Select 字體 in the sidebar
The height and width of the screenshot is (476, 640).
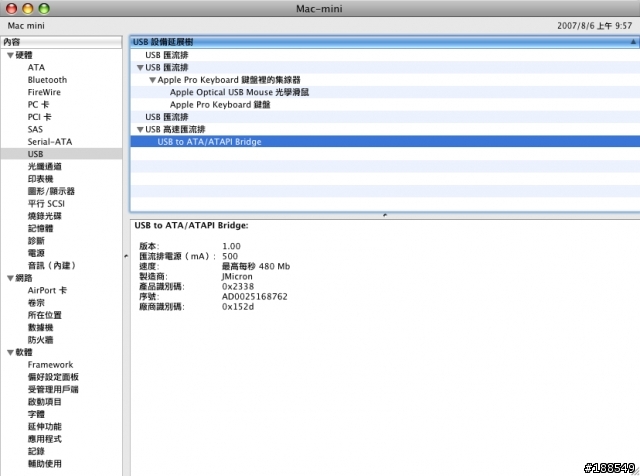pyautogui.click(x=36, y=414)
